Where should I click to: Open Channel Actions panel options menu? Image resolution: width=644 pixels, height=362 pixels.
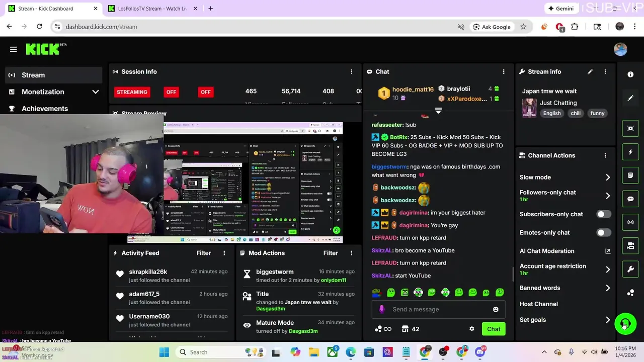click(x=605, y=156)
